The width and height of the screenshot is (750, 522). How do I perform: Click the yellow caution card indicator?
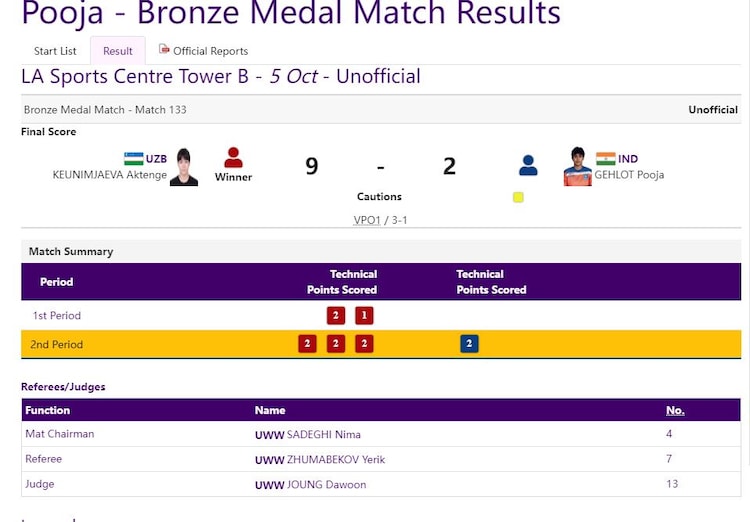[518, 197]
